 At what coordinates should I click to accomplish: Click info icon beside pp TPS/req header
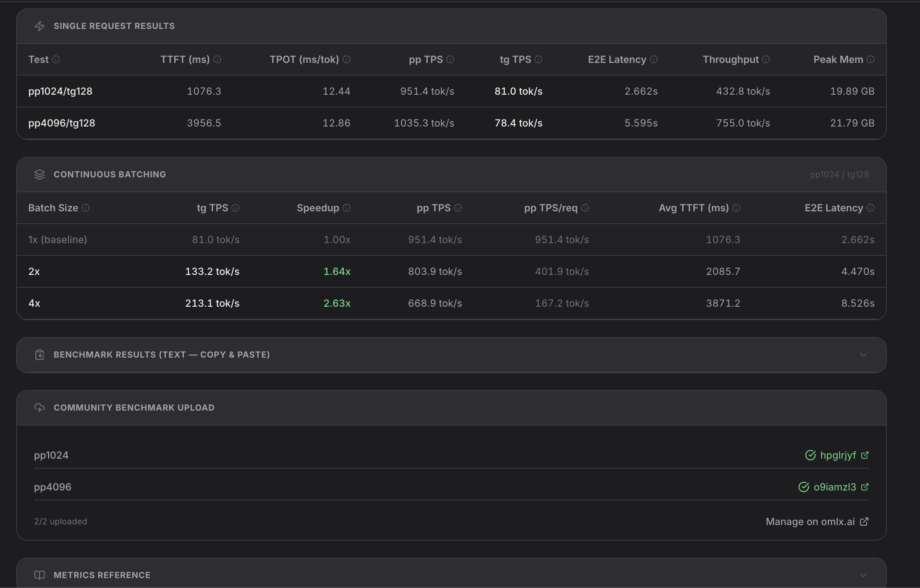click(585, 208)
